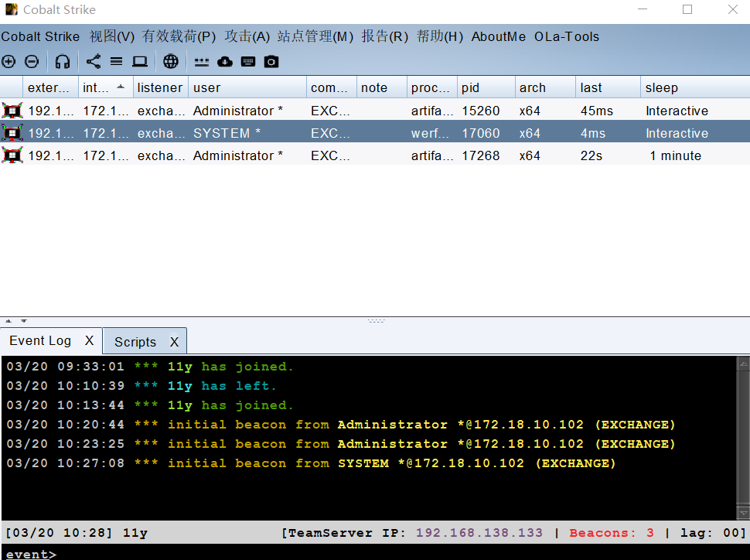Screen dimensions: 750x560
Task: Click the beacon icon on the SYSTEM session row
Action: (12, 132)
